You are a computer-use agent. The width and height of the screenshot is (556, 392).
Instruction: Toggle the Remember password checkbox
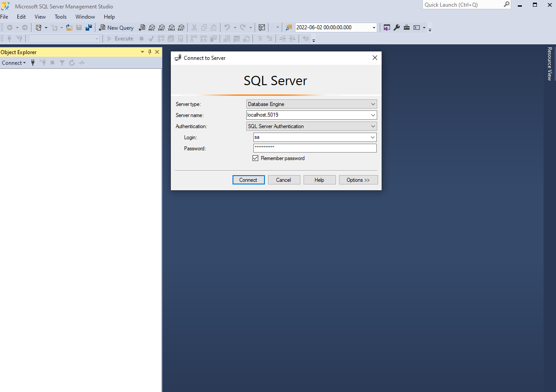255,158
